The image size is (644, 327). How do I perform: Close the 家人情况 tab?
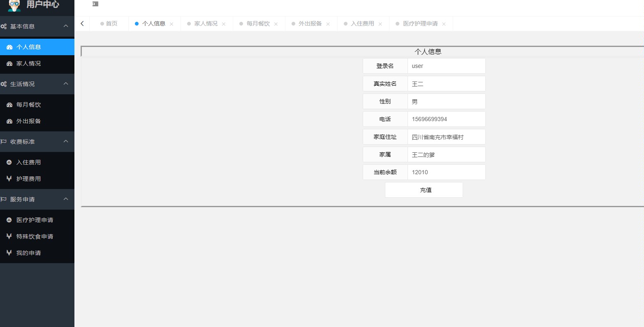pos(224,24)
